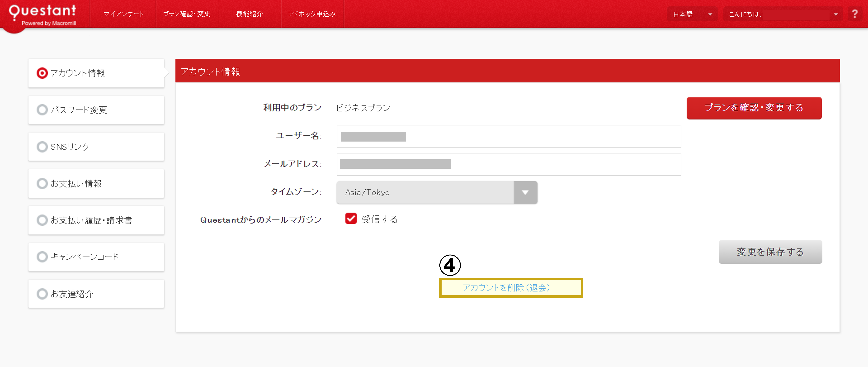Click the ユーザー名 input field

509,136
